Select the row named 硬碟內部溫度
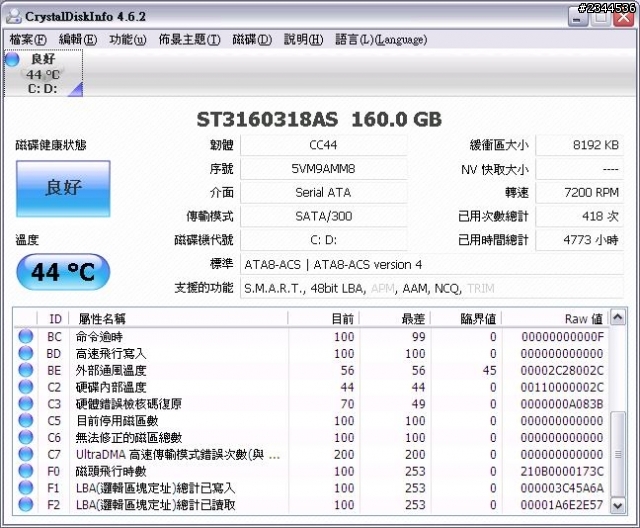 click(311, 387)
